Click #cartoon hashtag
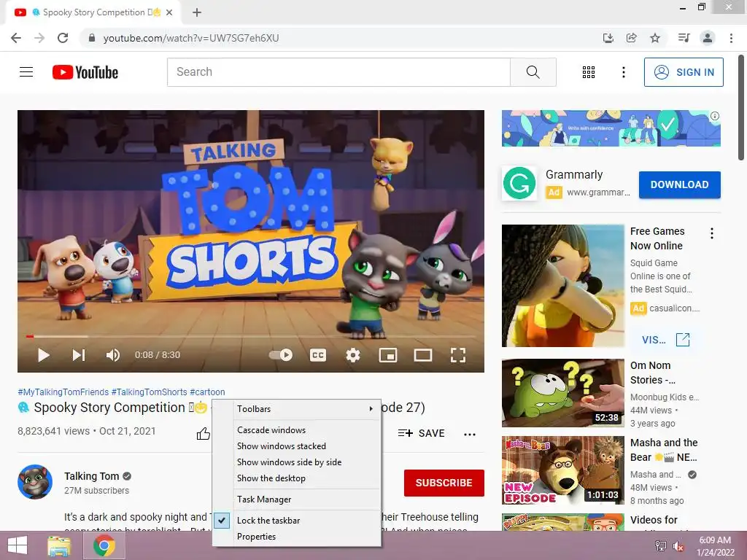Image resolution: width=747 pixels, height=560 pixels. 207,392
